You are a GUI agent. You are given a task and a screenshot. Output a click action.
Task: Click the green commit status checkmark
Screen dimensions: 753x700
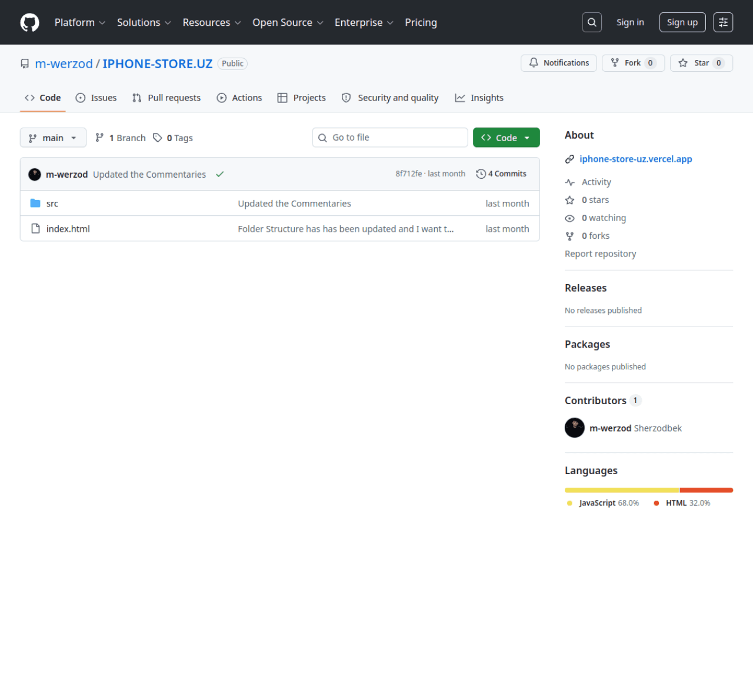pyautogui.click(x=220, y=174)
